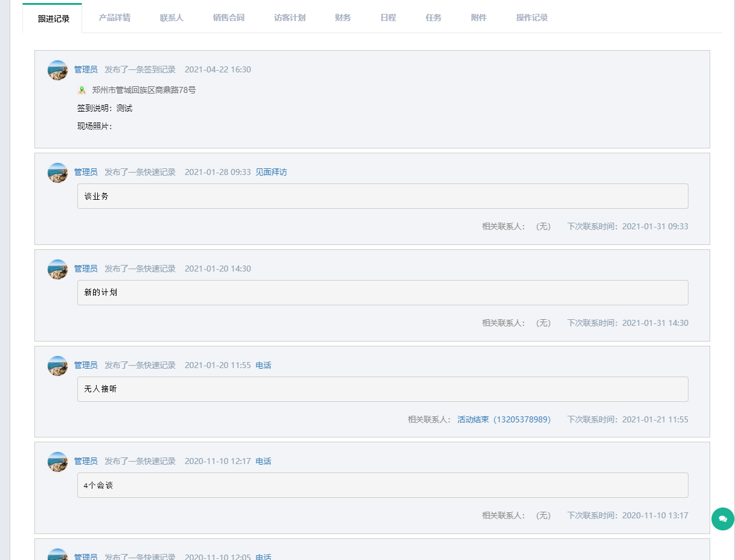Open the 联系人 tab
Viewport: 735px width, 560px height.
pyautogui.click(x=172, y=18)
